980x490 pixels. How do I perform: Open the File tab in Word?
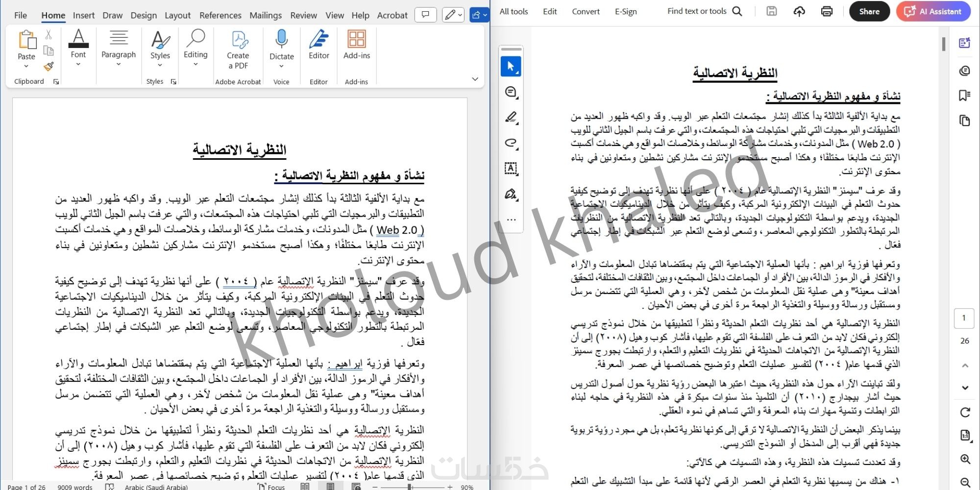click(x=21, y=15)
